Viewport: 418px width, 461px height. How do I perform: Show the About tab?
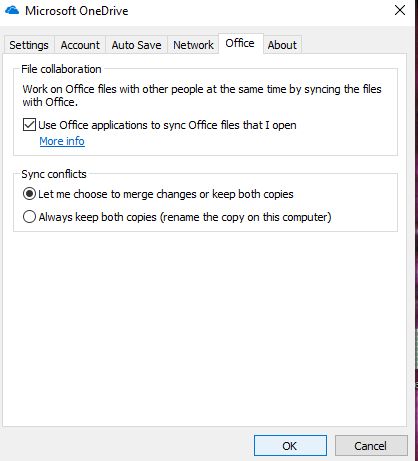point(282,45)
